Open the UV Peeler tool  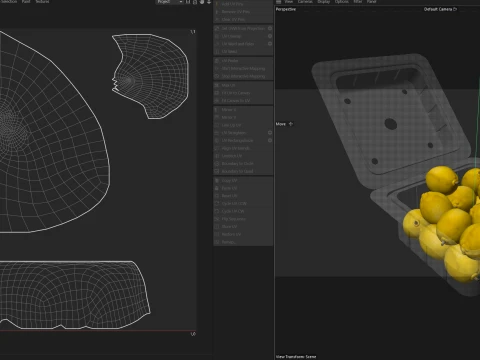coord(243,61)
